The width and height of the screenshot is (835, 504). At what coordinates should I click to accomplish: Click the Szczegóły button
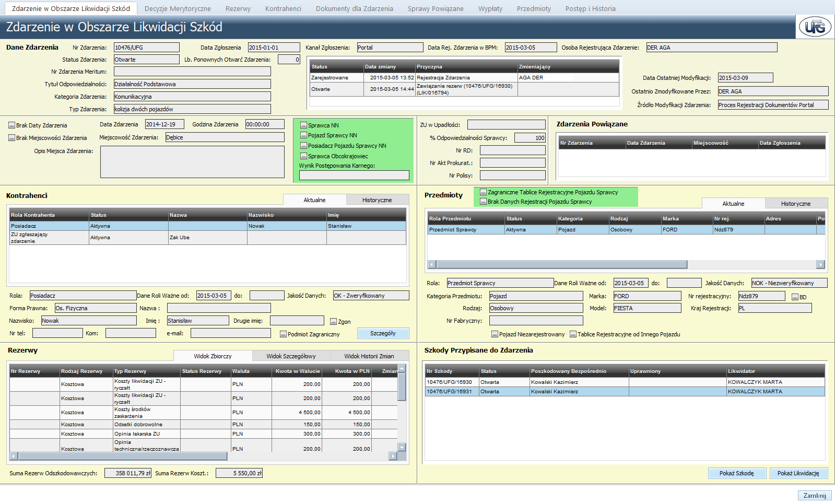pyautogui.click(x=383, y=333)
